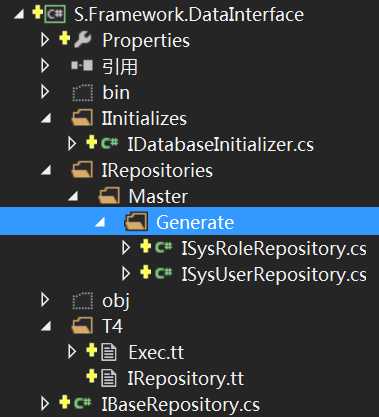This screenshot has height=417, width=379.
Task: Expand the ISysRoleRepository.cs node
Action: (126, 248)
